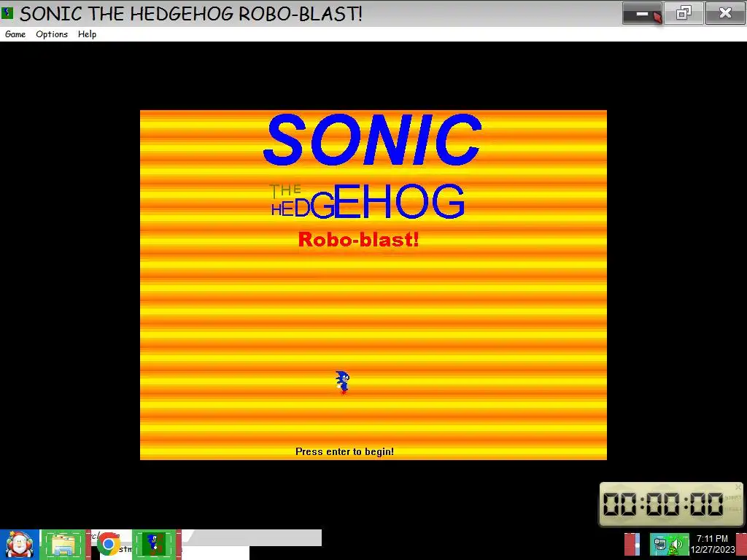The height and width of the screenshot is (560, 747).
Task: Click the Sonic character sprite
Action: point(342,382)
